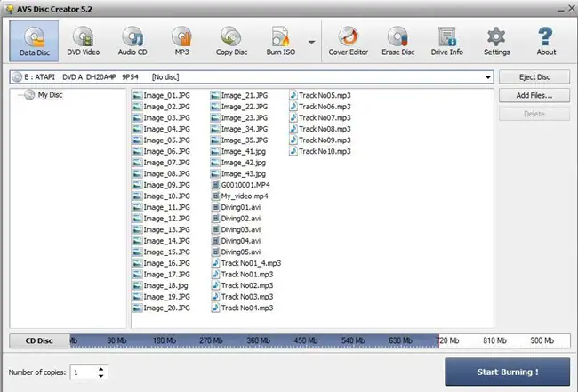Select video file Diving01.avi
The height and width of the screenshot is (392, 578).
(x=237, y=207)
